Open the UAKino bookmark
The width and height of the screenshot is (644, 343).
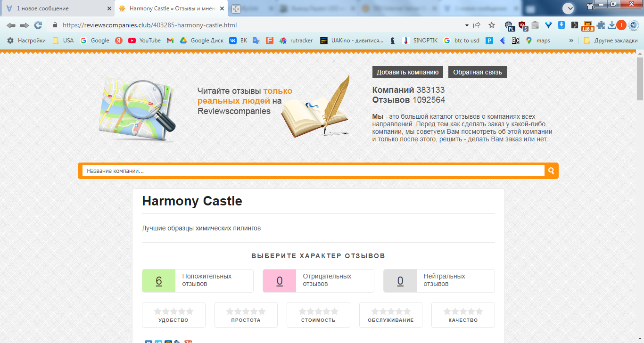point(352,41)
